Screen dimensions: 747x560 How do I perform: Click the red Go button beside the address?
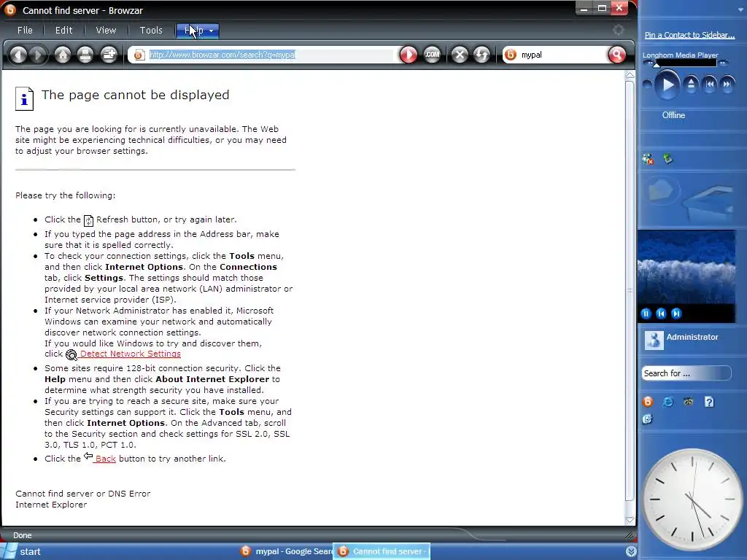pyautogui.click(x=409, y=55)
